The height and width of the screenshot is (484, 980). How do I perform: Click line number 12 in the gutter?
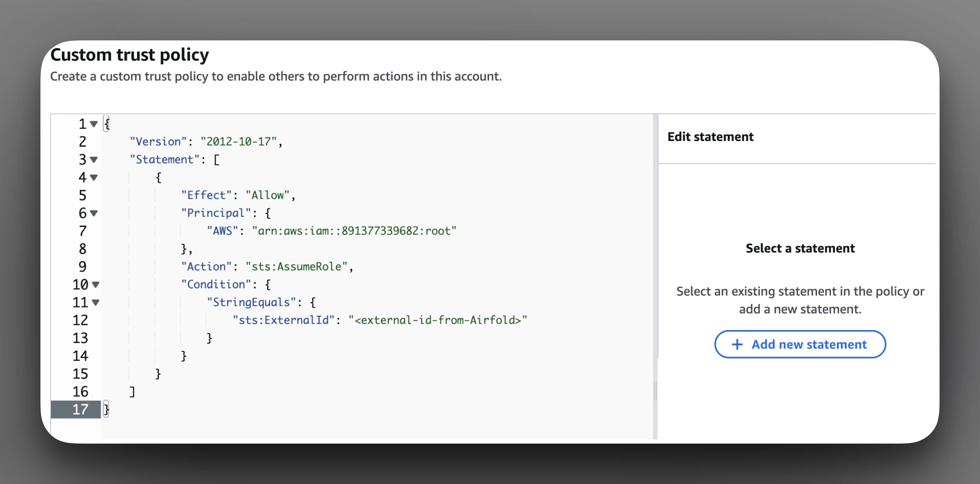click(x=80, y=320)
